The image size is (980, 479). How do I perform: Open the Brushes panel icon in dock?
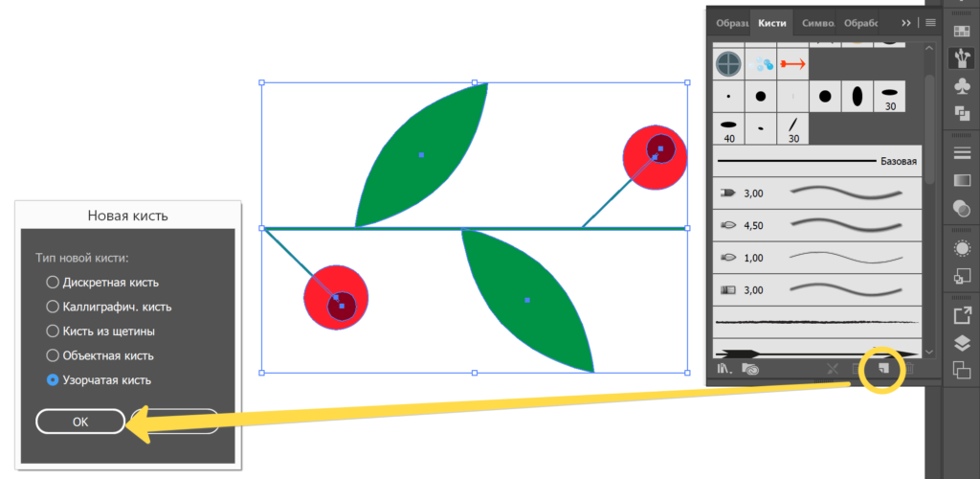(x=961, y=58)
